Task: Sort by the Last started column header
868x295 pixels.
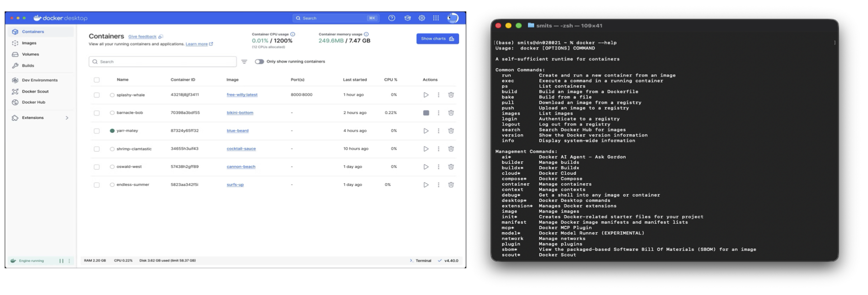Action: 355,80
